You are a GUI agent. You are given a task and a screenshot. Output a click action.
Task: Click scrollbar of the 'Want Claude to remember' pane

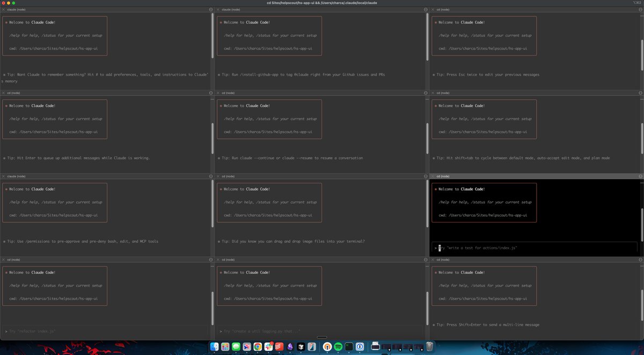[x=213, y=36]
